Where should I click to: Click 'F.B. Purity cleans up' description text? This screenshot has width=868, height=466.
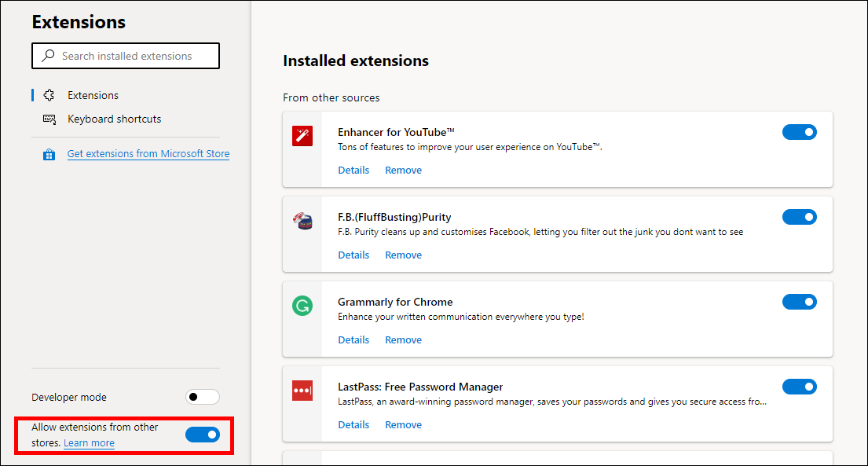coord(540,232)
